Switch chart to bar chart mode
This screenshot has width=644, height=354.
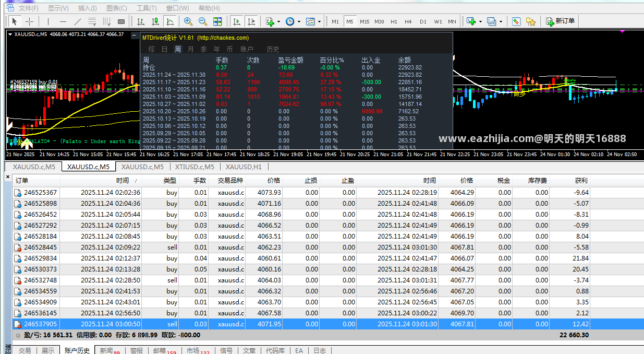141,21
